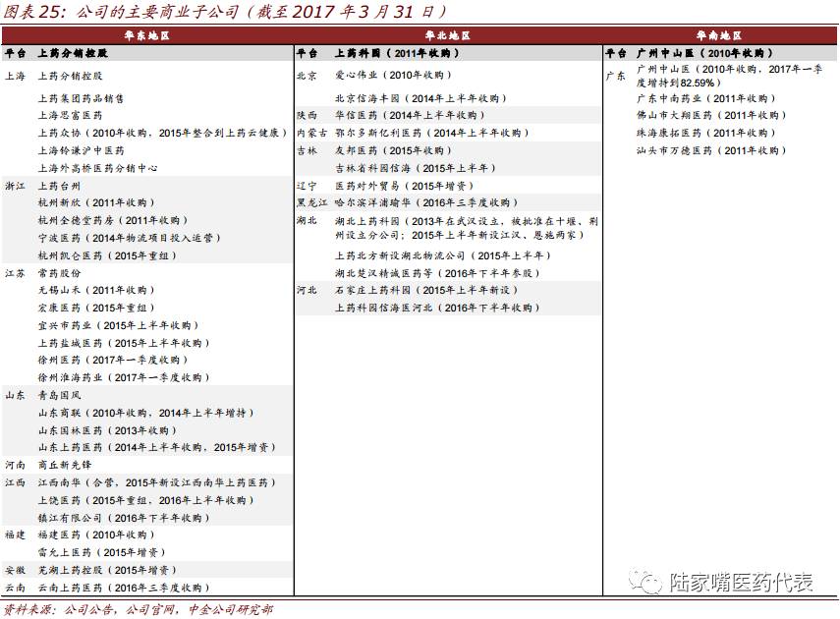Select 上药盐城医药（2015年上半年收购）
Viewport: 840px width, 619px height.
pos(124,343)
